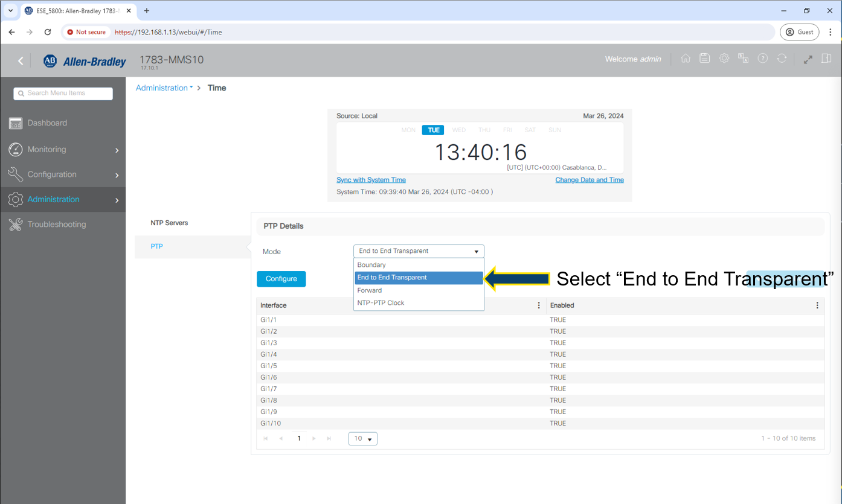
Task: Open the help question mark icon
Action: tap(763, 59)
